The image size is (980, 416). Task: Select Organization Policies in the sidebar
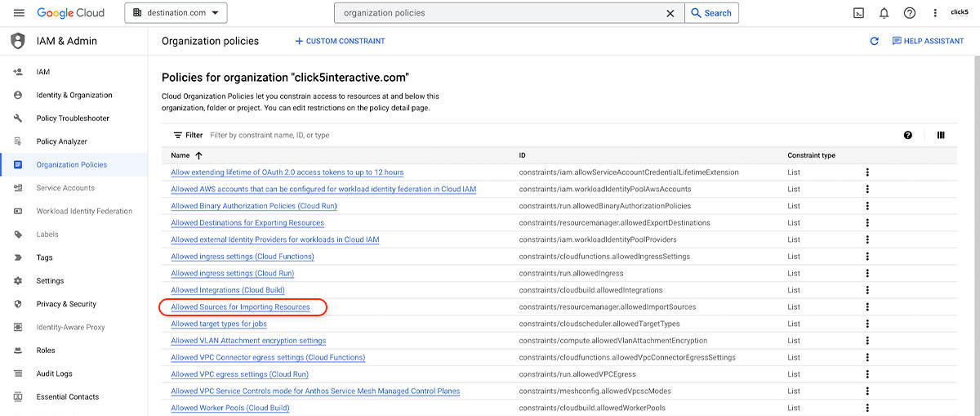pyautogui.click(x=73, y=164)
